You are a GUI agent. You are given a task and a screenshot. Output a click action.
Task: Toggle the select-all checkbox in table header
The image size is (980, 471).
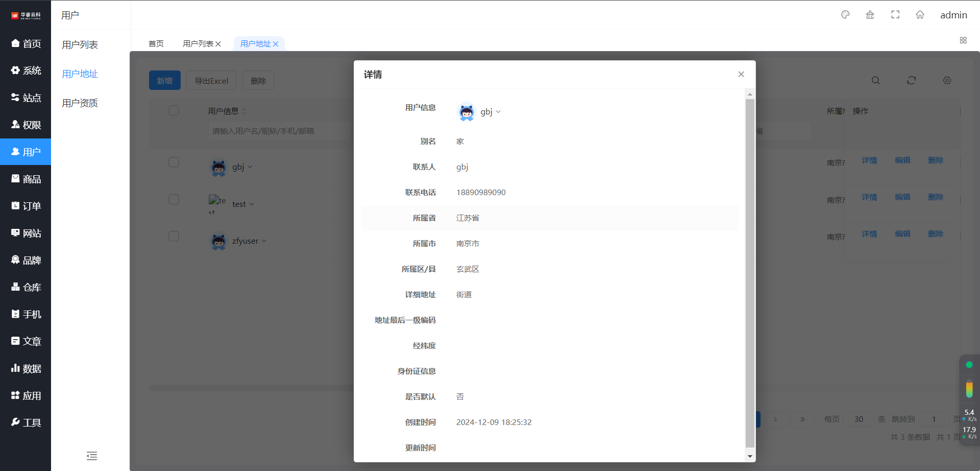point(174,111)
